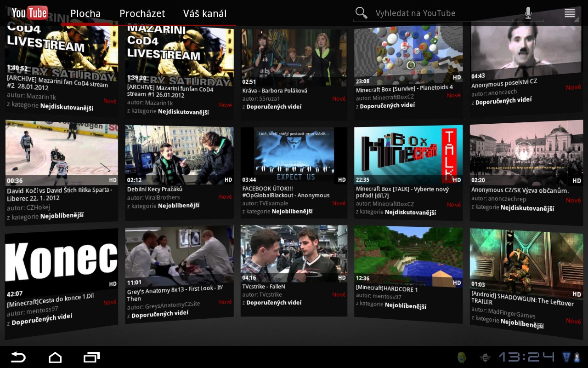Tap title Anonymous CZ/SK Výzva občanům
This screenshot has height=368, width=588.
coord(520,190)
